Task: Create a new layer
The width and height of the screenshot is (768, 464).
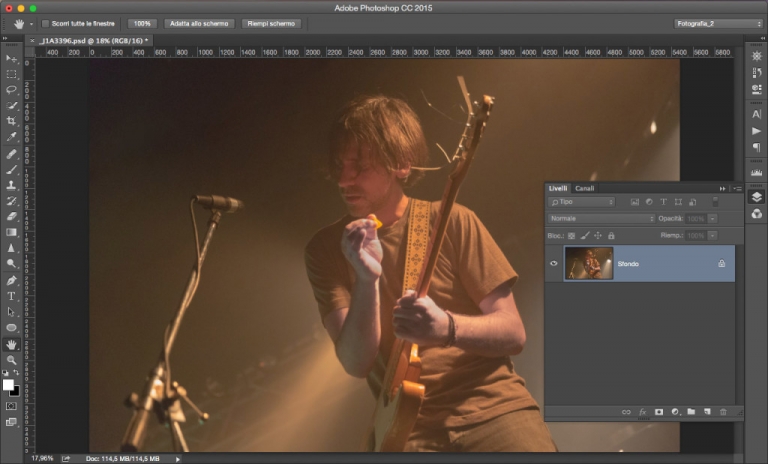Action: click(707, 412)
